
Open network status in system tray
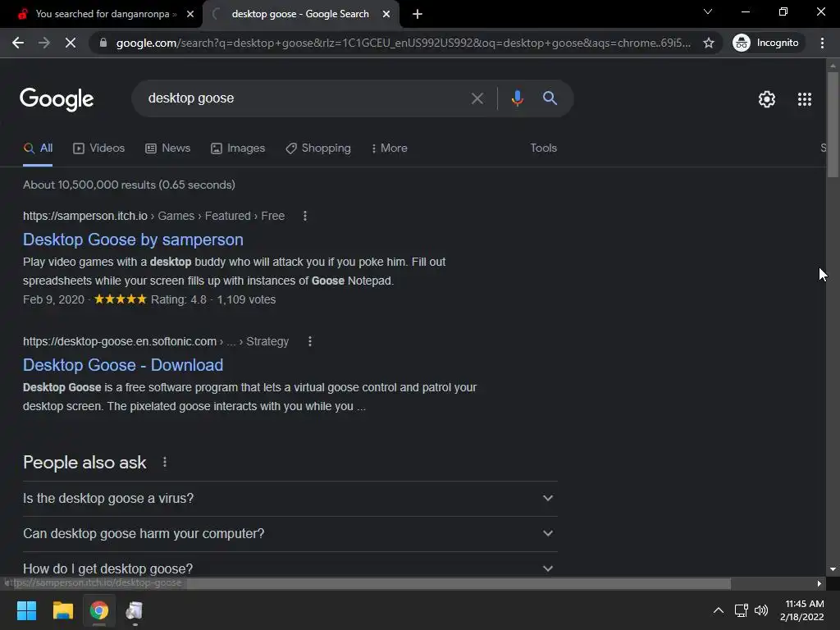[742, 610]
